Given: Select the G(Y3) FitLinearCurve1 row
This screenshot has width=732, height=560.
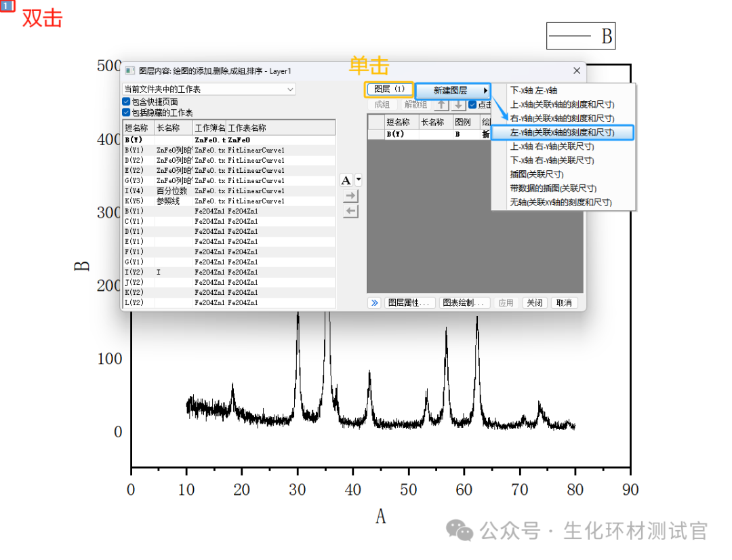Looking at the screenshot, I should [229, 181].
